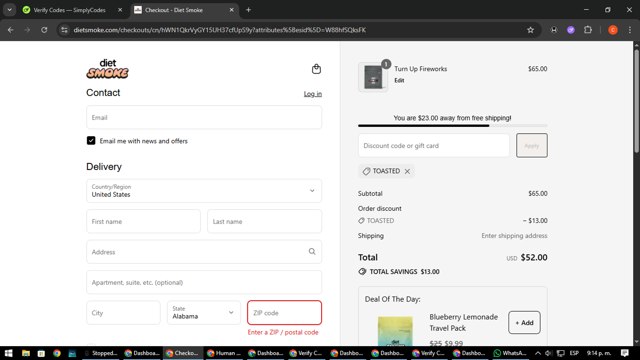Switch to the Stopped taskbar window
Screen dimensions: 640x360
(x=102, y=353)
